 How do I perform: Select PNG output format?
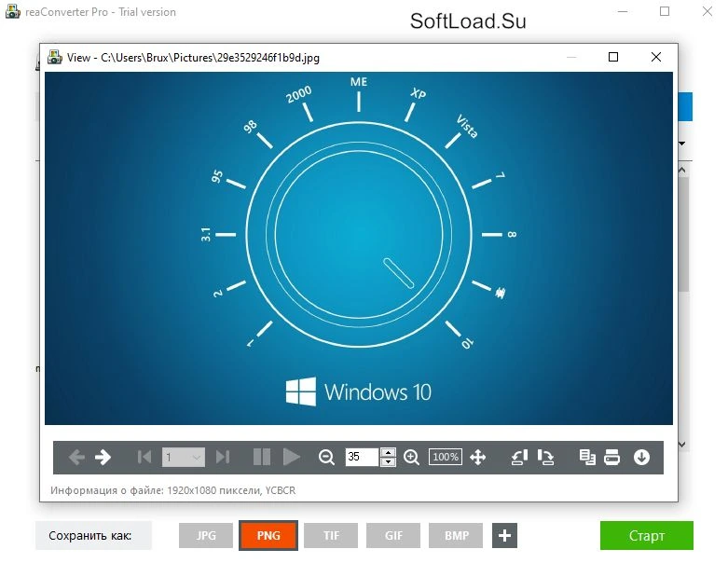click(268, 536)
